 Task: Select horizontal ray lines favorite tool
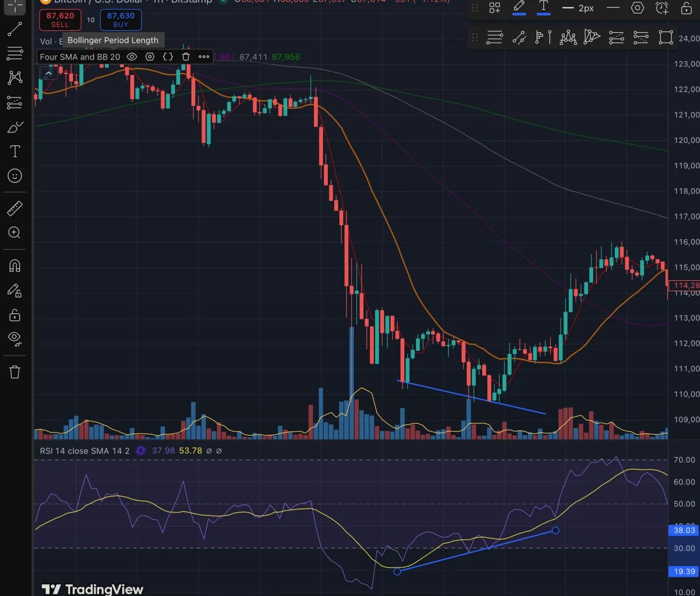[x=495, y=37]
